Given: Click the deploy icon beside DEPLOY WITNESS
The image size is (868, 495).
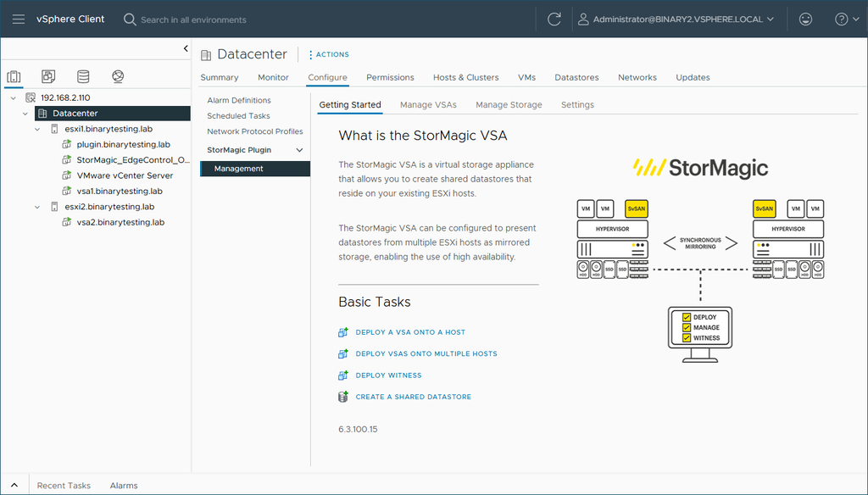Looking at the screenshot, I should [x=344, y=375].
